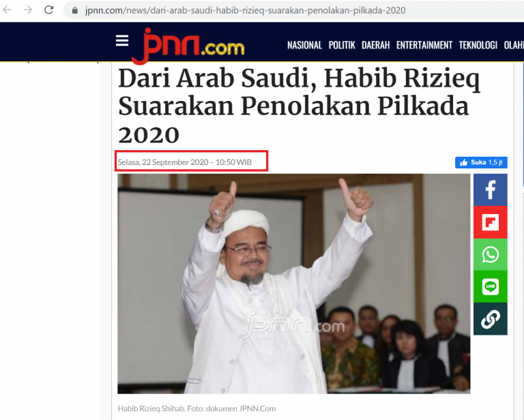Screen dimensions: 524x420
Task: Reload the page in browser
Action: point(49,10)
